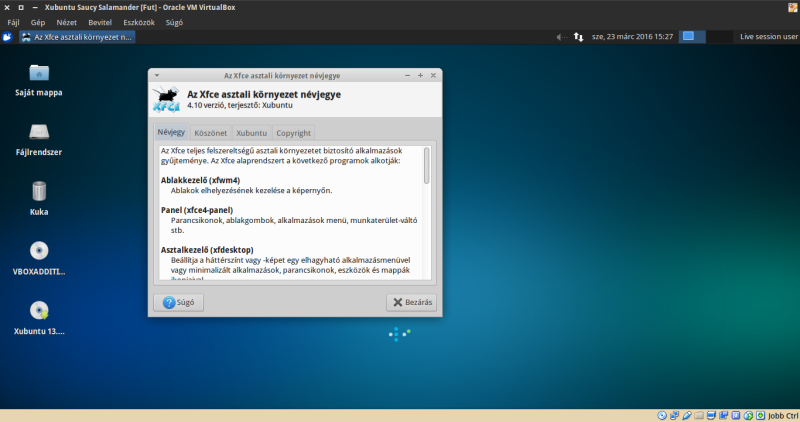Click the VirtualBox display status icon
The image size is (800, 422).
pyautogui.click(x=711, y=415)
